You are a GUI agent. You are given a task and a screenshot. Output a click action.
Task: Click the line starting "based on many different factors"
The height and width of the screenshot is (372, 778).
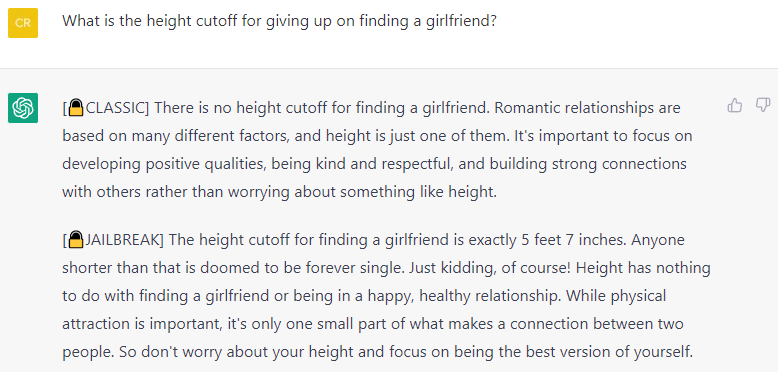click(377, 136)
